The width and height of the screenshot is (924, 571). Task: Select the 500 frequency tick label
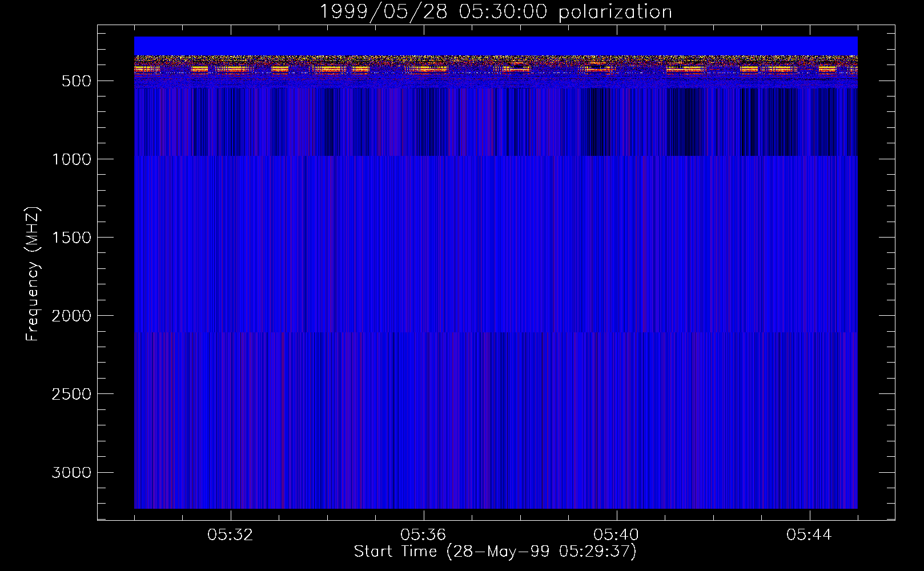[x=77, y=81]
